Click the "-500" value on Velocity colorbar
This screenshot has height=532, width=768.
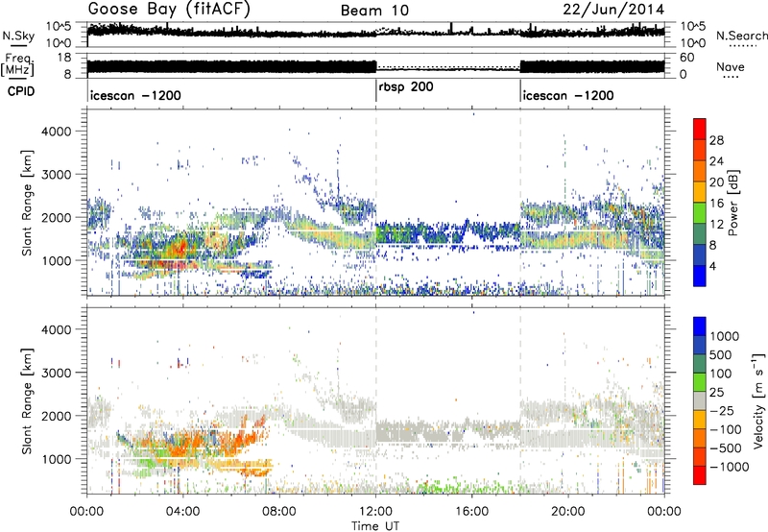click(x=726, y=448)
